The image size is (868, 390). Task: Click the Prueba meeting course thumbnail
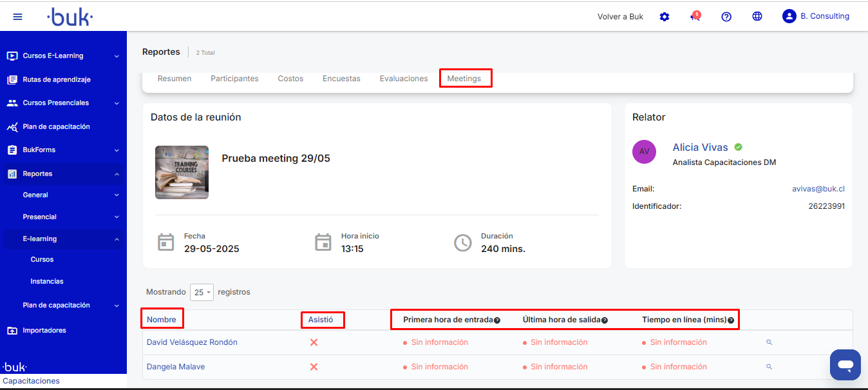pyautogui.click(x=182, y=172)
